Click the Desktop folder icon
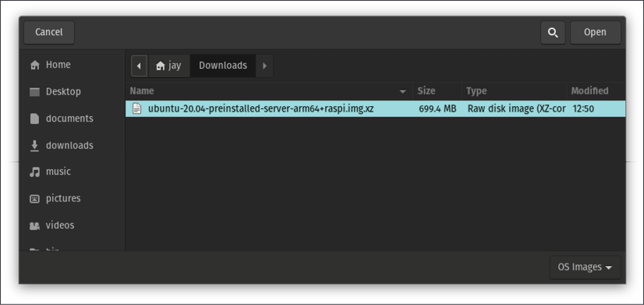The width and height of the screenshot is (644, 305). (35, 92)
